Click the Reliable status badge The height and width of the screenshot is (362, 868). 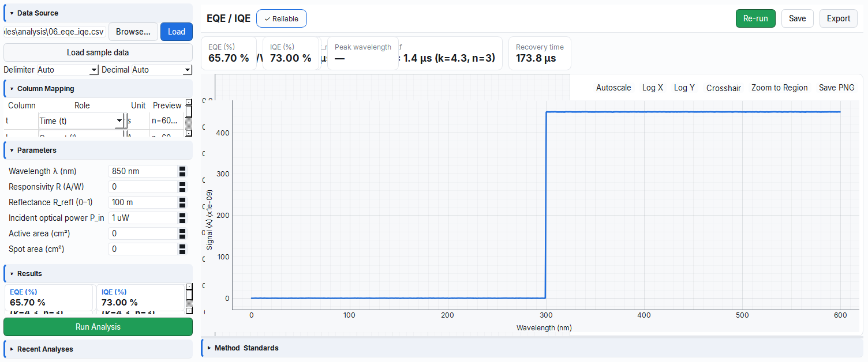pos(282,18)
